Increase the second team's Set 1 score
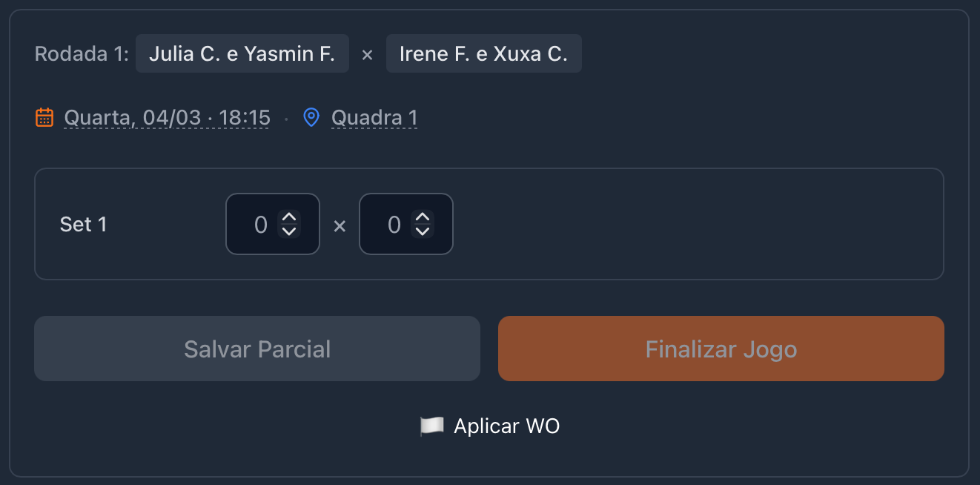The height and width of the screenshot is (485, 980). pyautogui.click(x=423, y=217)
